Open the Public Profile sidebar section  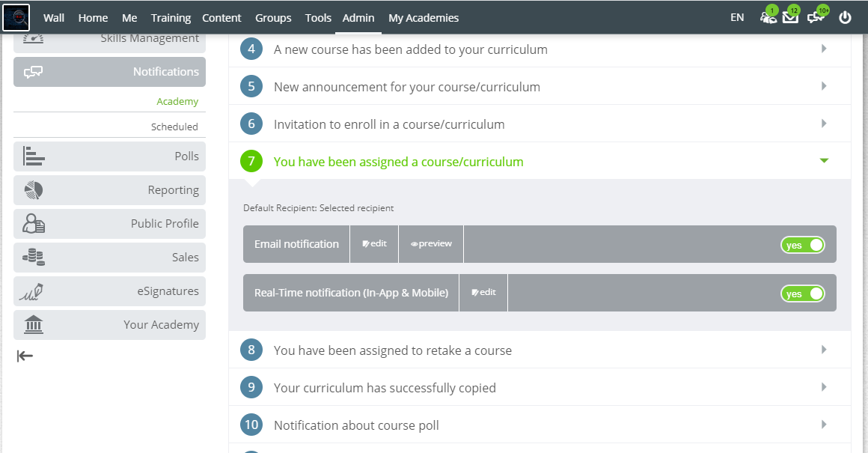click(x=109, y=224)
